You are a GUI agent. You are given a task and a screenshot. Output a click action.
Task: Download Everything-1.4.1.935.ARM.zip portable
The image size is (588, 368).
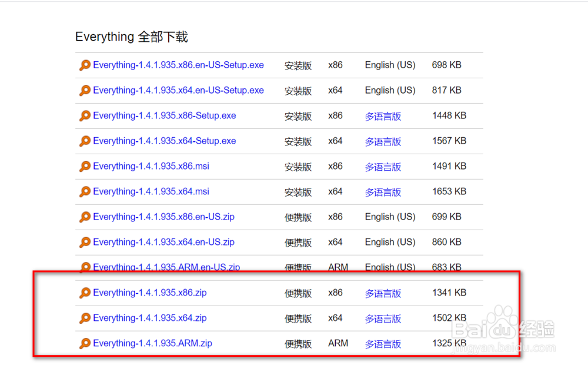(153, 343)
